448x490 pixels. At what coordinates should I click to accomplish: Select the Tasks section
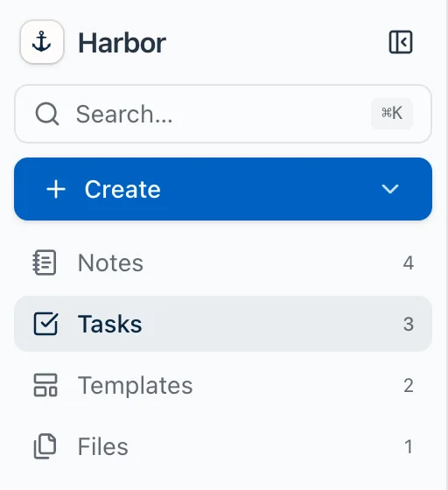(x=223, y=324)
